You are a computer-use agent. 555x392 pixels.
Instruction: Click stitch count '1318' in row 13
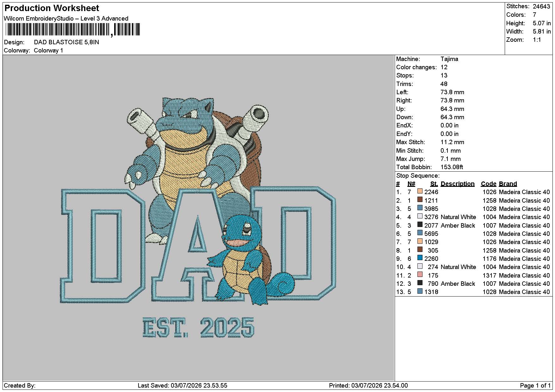point(431,292)
